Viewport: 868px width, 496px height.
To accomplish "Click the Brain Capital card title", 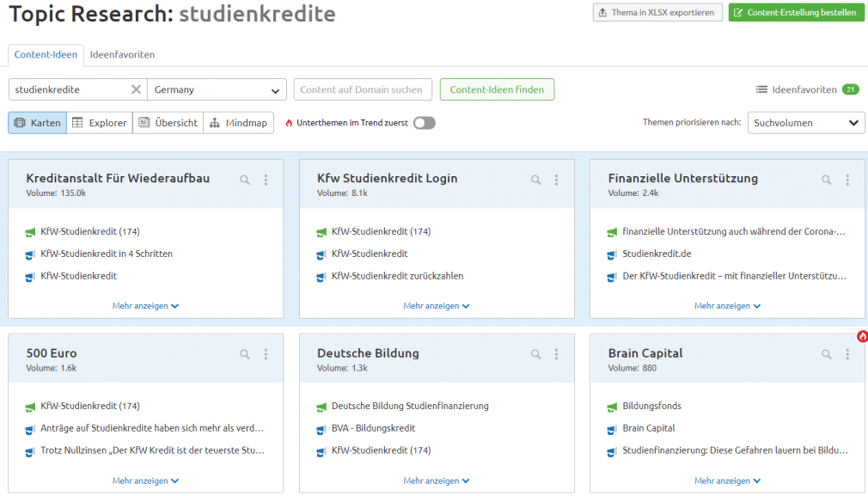I will (x=645, y=353).
